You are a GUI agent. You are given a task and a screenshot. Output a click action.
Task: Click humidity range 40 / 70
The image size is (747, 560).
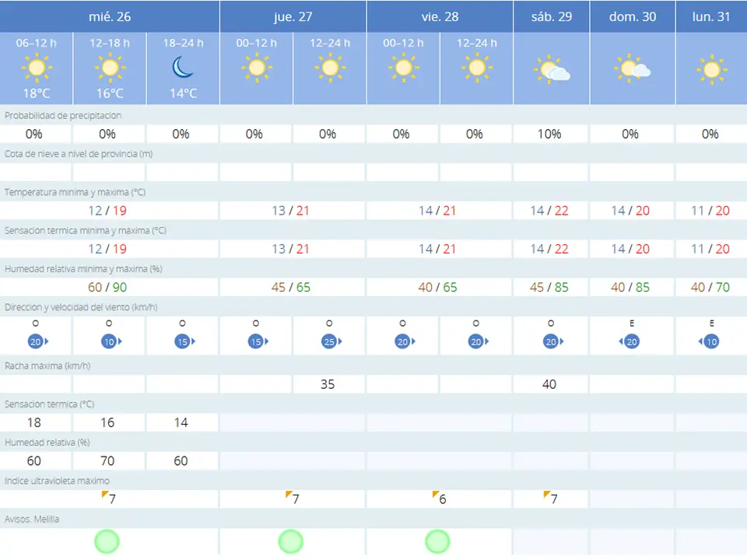[710, 287]
